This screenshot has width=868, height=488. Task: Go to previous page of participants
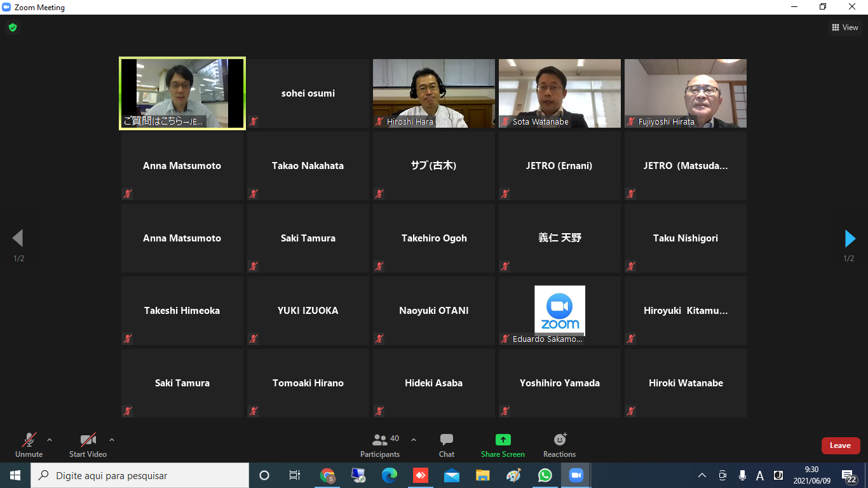[18, 239]
